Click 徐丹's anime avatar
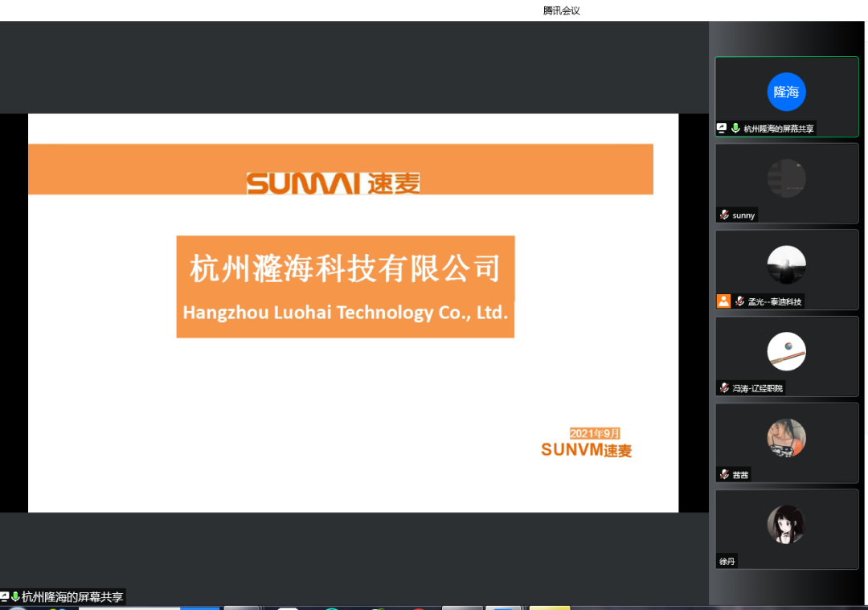 (x=786, y=524)
